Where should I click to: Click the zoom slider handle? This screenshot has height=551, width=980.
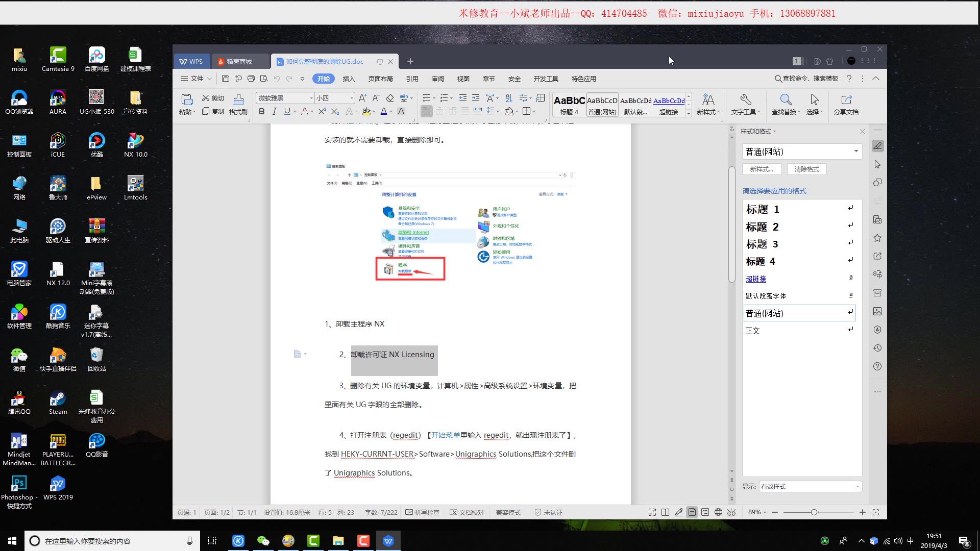tap(814, 512)
